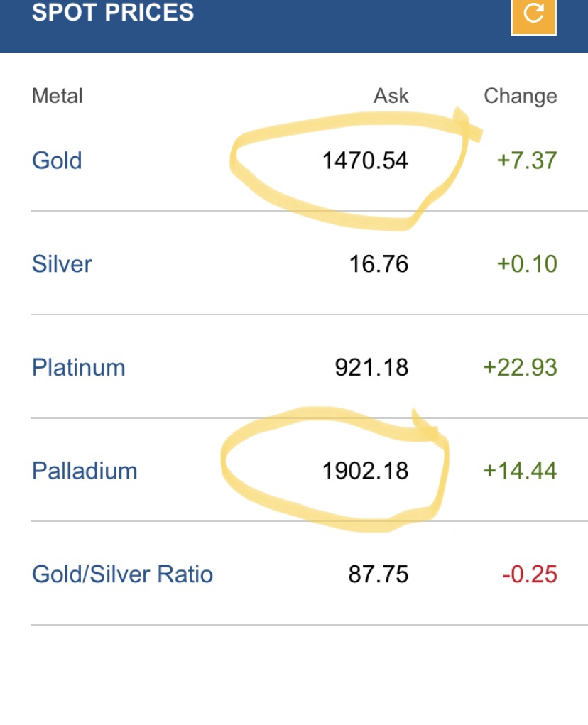
Task: Click the orange refresh icon
Action: pos(534,16)
